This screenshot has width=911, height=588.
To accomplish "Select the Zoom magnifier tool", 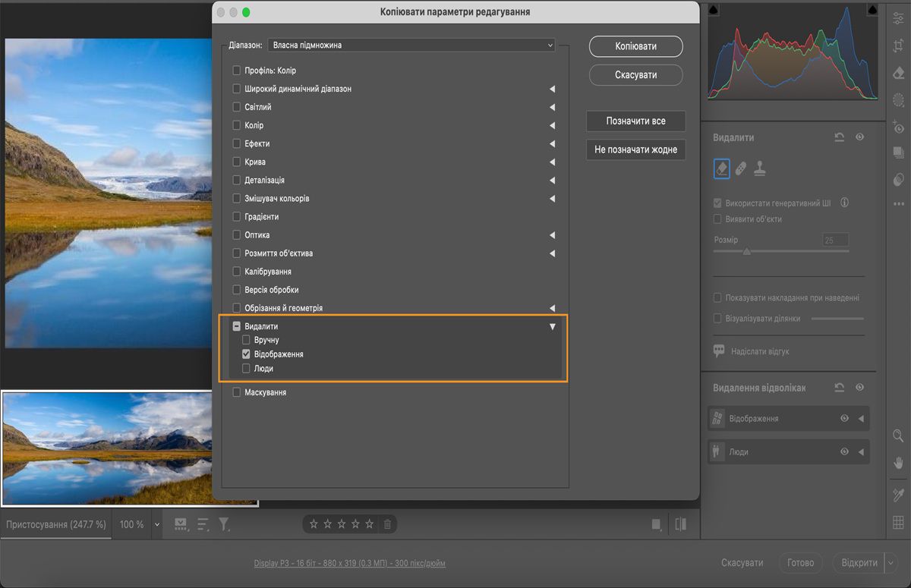I will tap(898, 435).
